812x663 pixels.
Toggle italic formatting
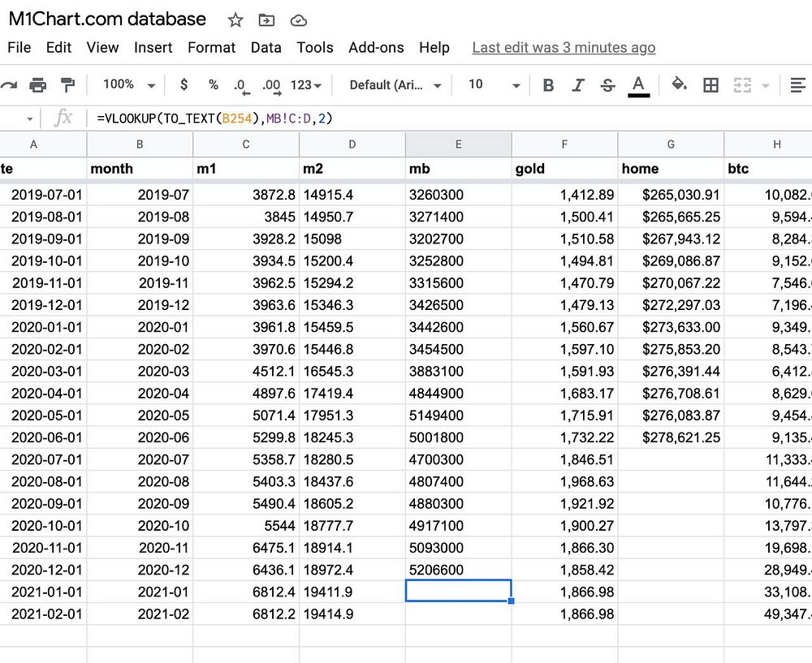pos(578,84)
